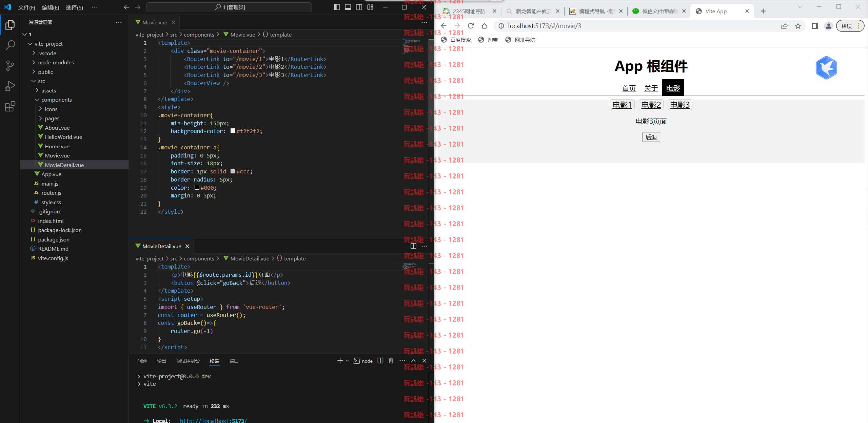Click the 后退 button on the page
This screenshot has width=868, height=423.
(x=651, y=137)
